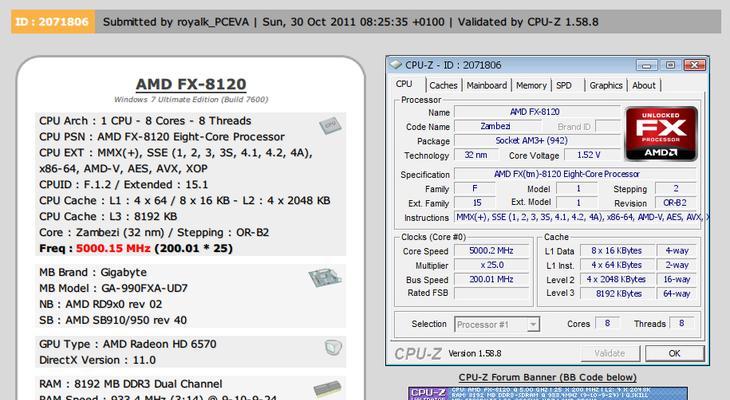Viewport: 730px width, 400px height.
Task: Click the Level 3 64-way field
Action: (676, 294)
